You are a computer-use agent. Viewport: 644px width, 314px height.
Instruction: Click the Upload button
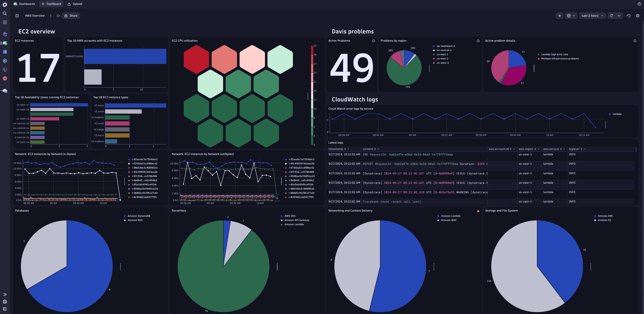(x=75, y=4)
